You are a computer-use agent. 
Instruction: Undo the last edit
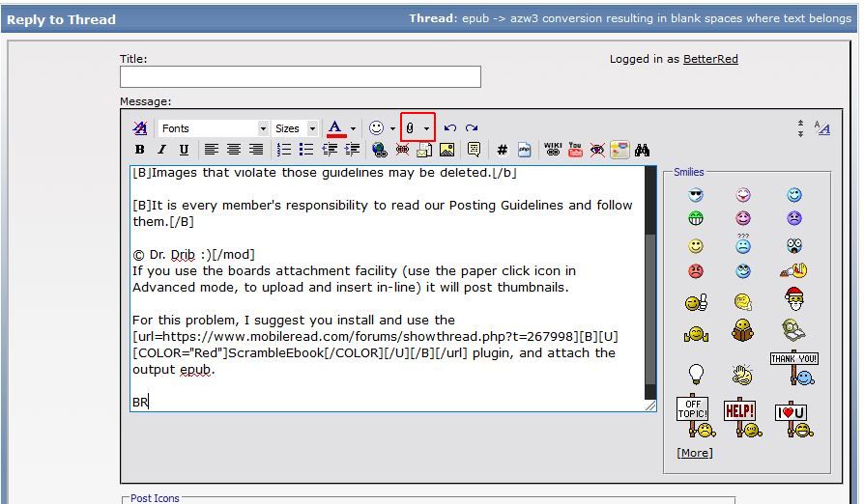[450, 128]
